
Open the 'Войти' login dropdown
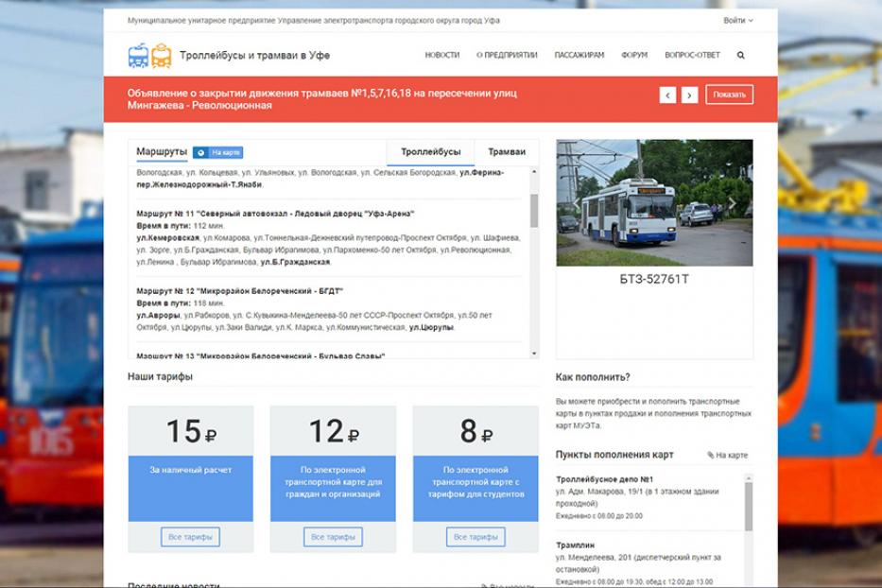pyautogui.click(x=737, y=20)
